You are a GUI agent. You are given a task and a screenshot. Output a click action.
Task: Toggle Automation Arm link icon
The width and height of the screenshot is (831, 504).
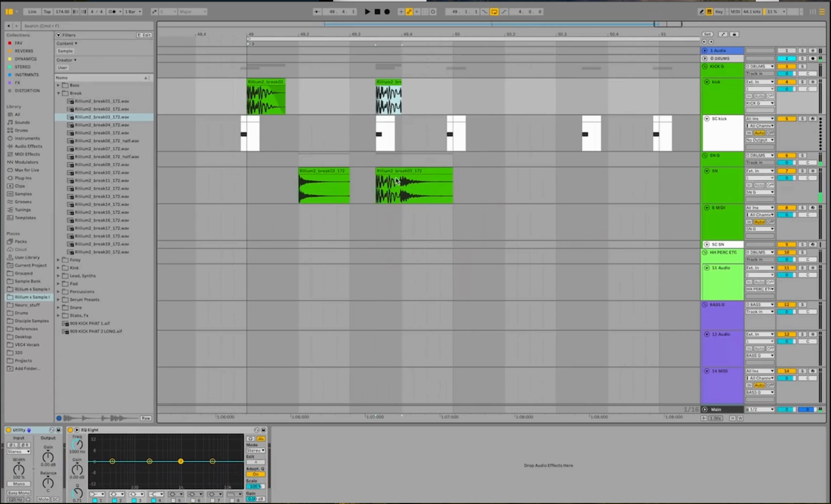409,12
